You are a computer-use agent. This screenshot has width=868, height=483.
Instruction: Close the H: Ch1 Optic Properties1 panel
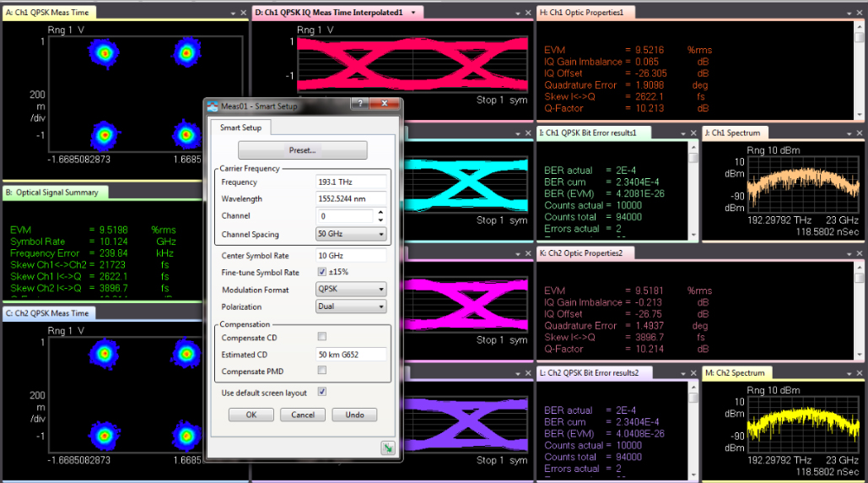click(x=860, y=13)
